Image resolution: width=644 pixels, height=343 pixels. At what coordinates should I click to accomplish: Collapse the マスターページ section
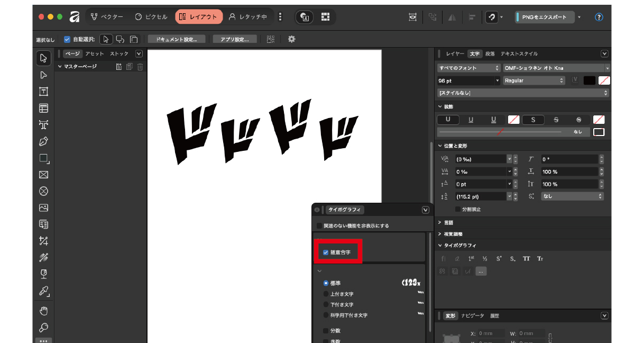[60, 67]
